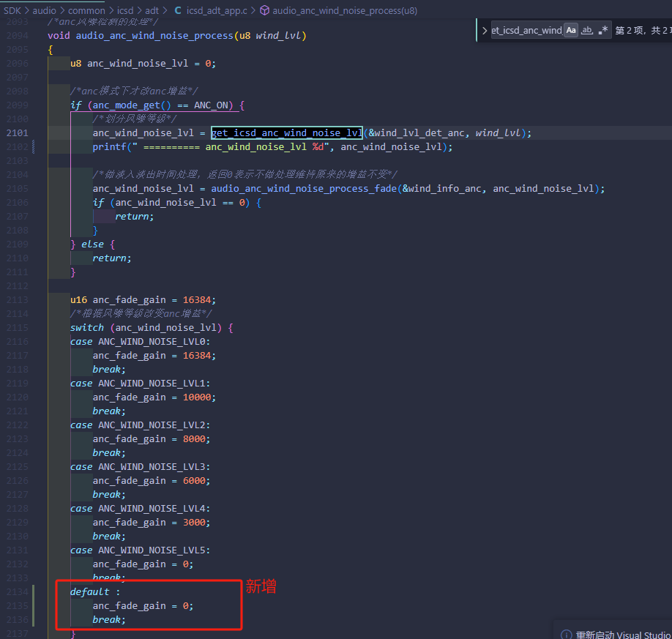
Task: Click the switch keyword on line 2115
Action: [x=87, y=328]
